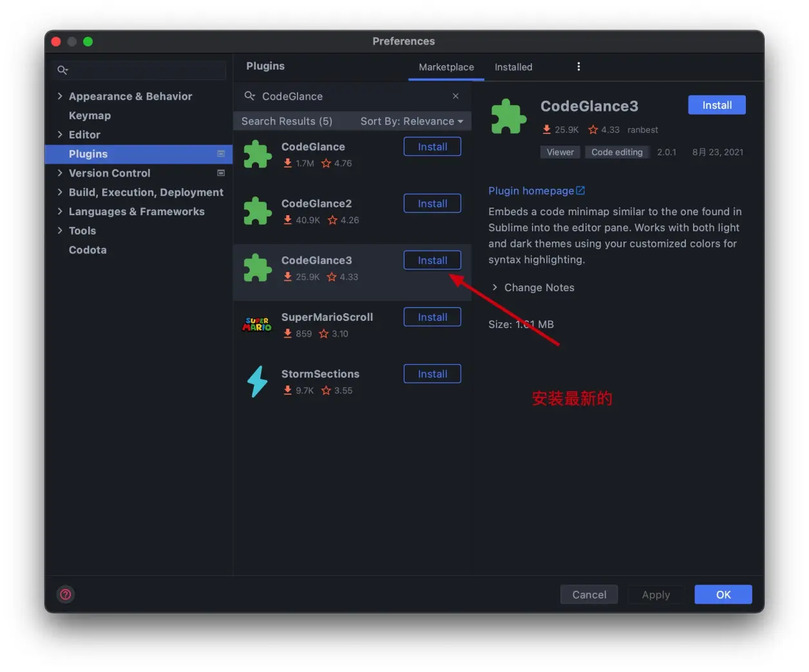Click the plugin search magnifier icon
This screenshot has width=809, height=672.
pyautogui.click(x=249, y=96)
